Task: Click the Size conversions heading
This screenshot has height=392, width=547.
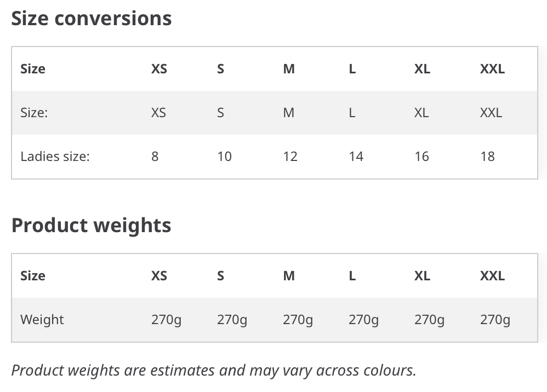Action: tap(92, 18)
